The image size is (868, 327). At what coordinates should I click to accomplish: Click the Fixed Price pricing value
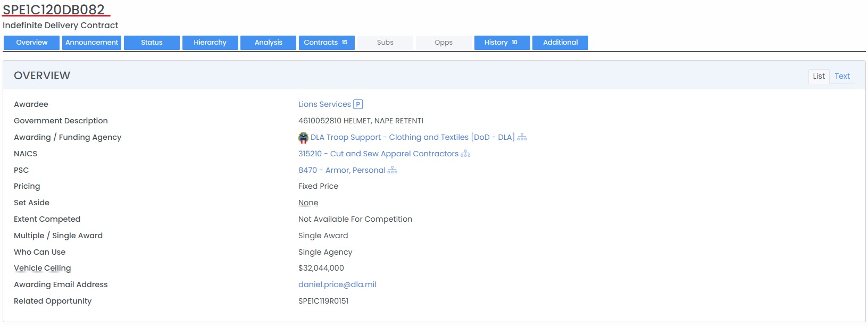pos(318,186)
